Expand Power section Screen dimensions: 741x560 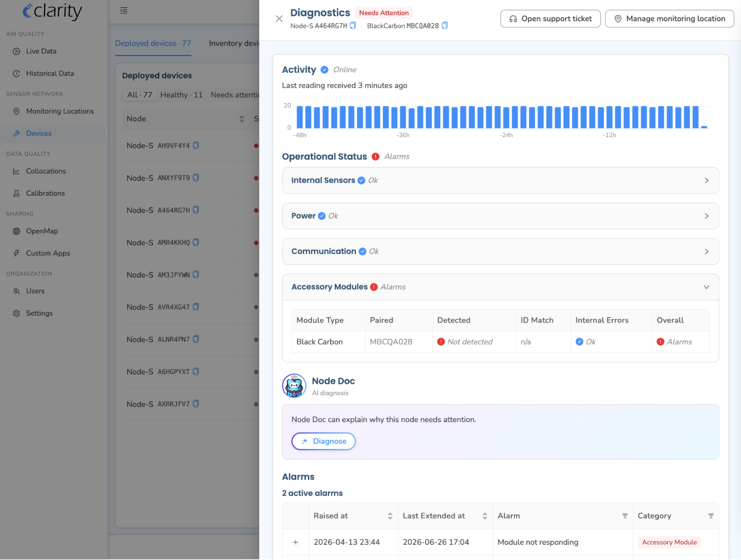500,216
